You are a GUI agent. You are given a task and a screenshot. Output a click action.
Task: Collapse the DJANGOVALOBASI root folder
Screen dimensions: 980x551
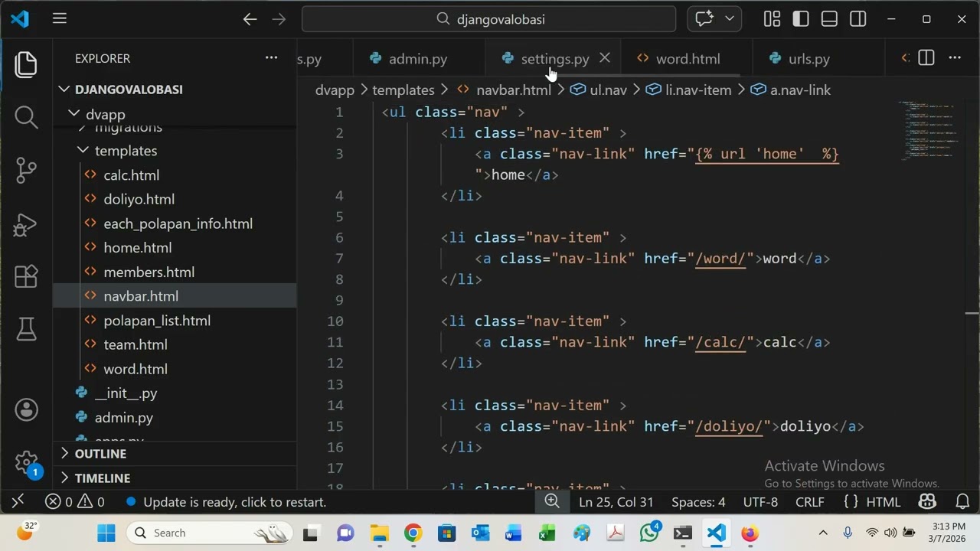tap(175, 90)
